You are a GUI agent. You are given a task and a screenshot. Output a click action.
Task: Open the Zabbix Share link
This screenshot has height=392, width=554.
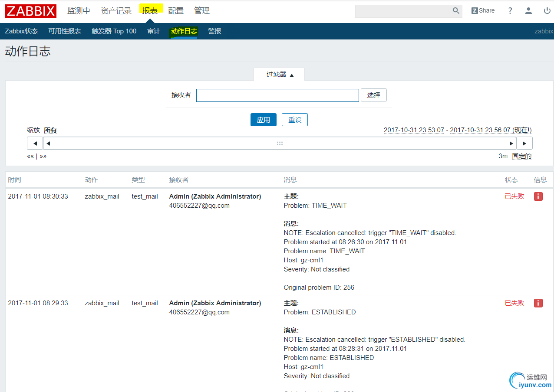click(x=483, y=11)
